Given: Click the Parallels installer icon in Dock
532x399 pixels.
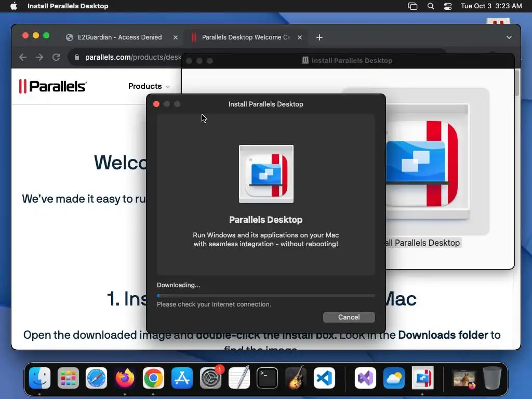Looking at the screenshot, I should tap(422, 378).
